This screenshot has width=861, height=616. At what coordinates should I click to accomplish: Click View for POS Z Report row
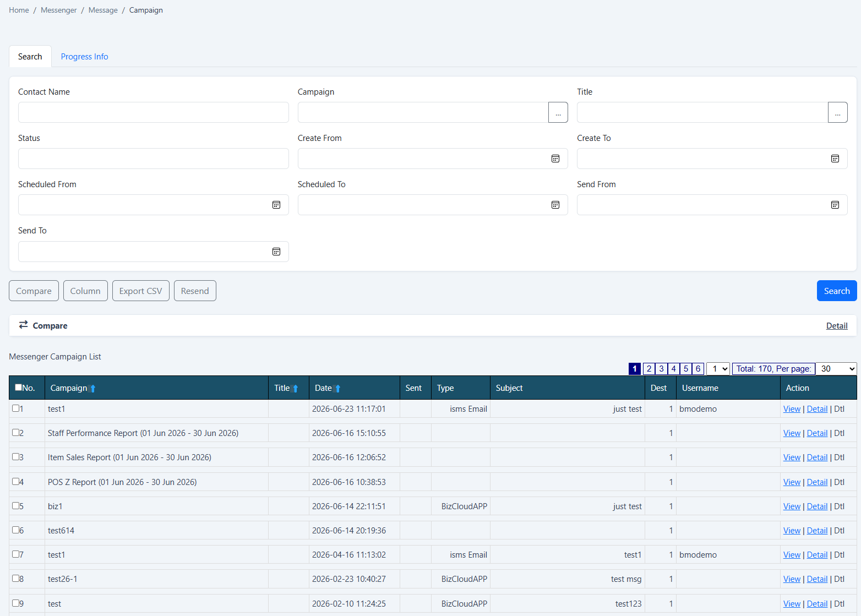792,482
